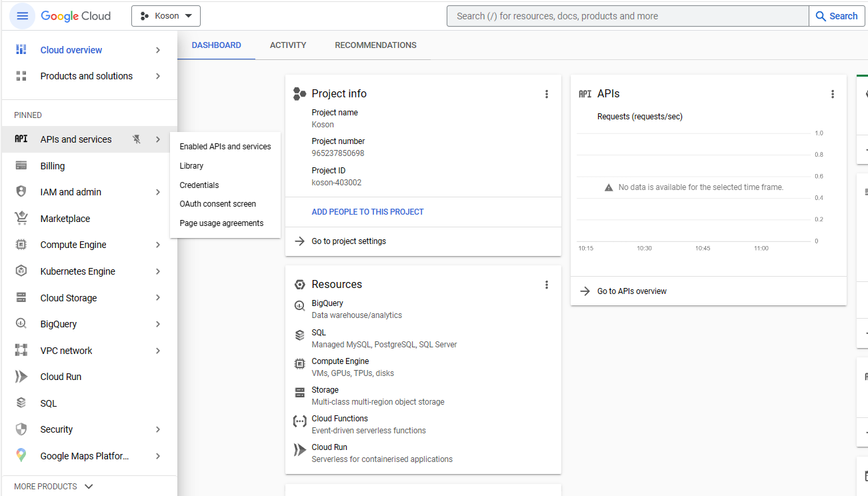The image size is (868, 496).
Task: Expand the Google Maps Platform chevron
Action: tap(158, 456)
